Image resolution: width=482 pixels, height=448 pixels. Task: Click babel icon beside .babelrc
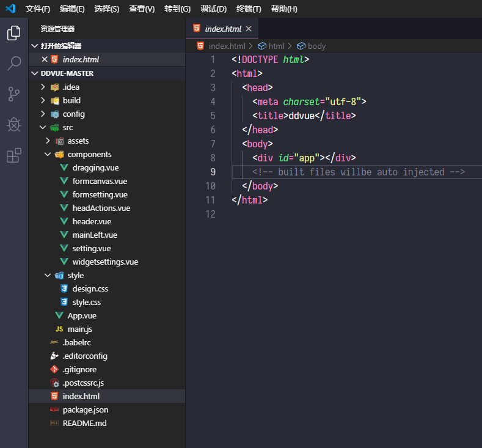pos(54,342)
